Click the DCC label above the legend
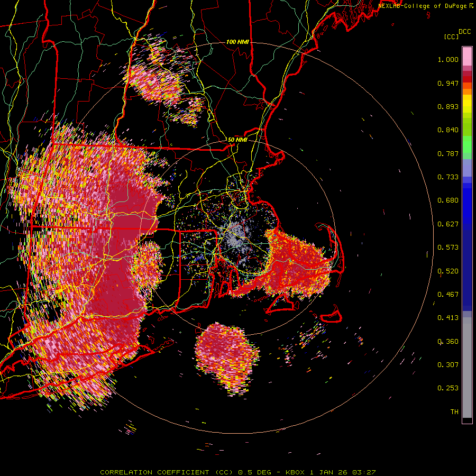Viewport: 476px width, 476px height. pyautogui.click(x=464, y=32)
